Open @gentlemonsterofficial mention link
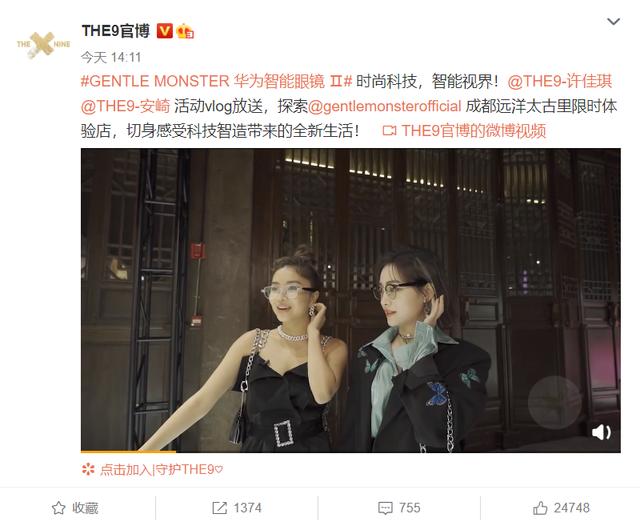This screenshot has height=522, width=640. pos(384,106)
